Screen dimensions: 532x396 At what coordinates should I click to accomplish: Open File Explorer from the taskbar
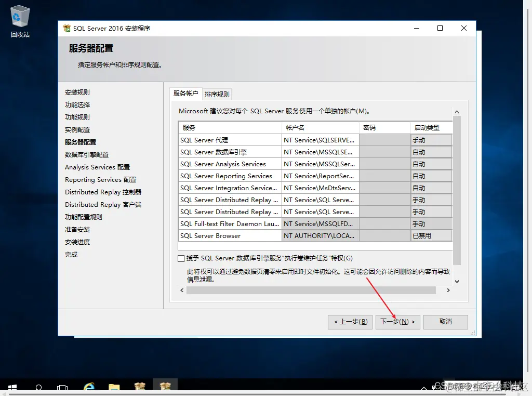114,387
